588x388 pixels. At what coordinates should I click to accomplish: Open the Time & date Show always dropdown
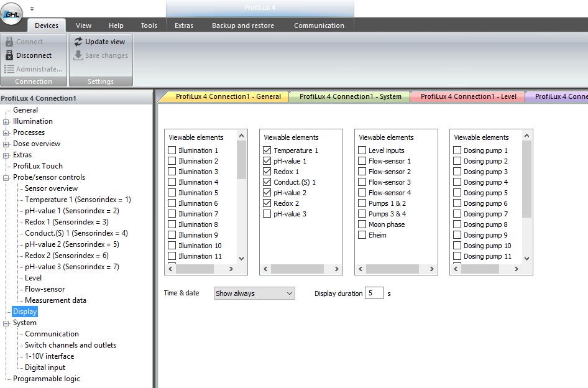254,293
